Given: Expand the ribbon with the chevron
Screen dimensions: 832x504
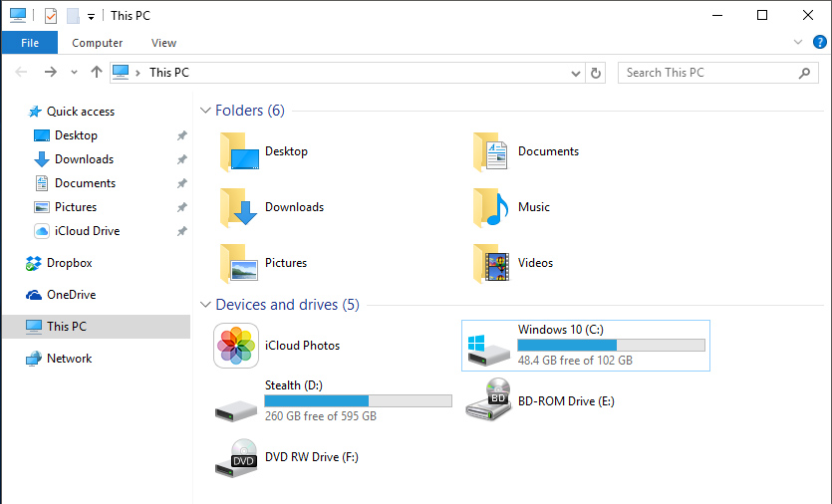Looking at the screenshot, I should pyautogui.click(x=797, y=43).
